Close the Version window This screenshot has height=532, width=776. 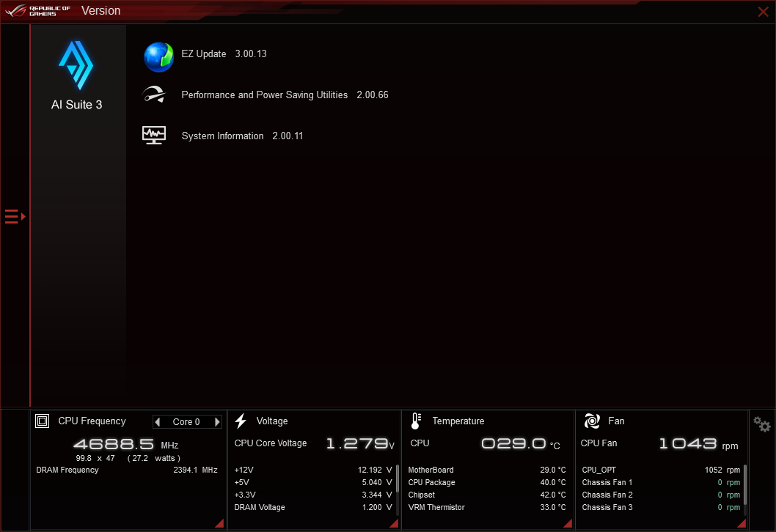pos(763,12)
